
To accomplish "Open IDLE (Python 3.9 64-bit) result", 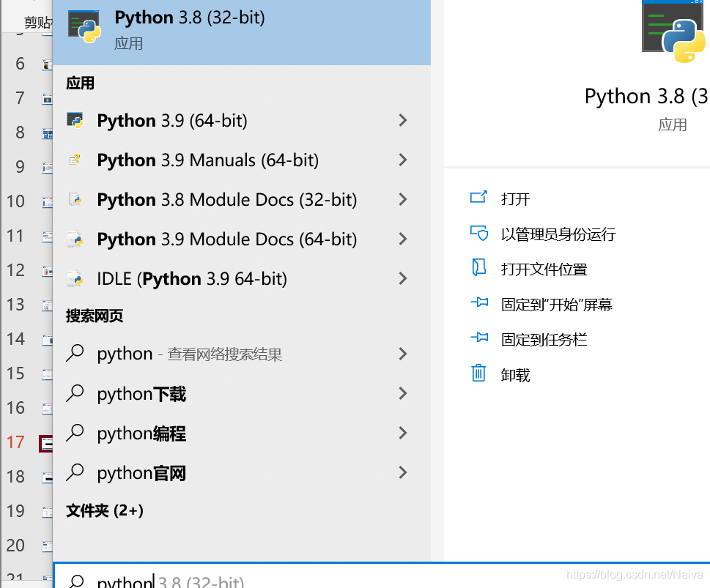I will tap(241, 278).
